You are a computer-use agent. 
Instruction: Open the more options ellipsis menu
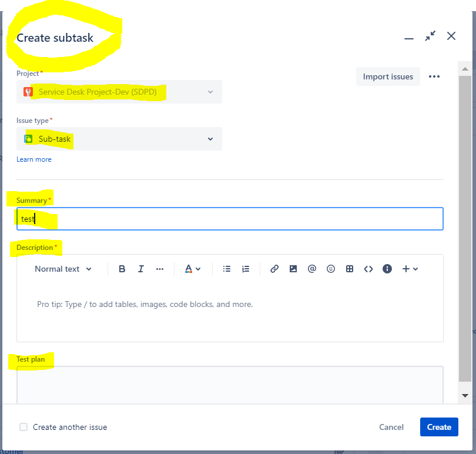434,76
